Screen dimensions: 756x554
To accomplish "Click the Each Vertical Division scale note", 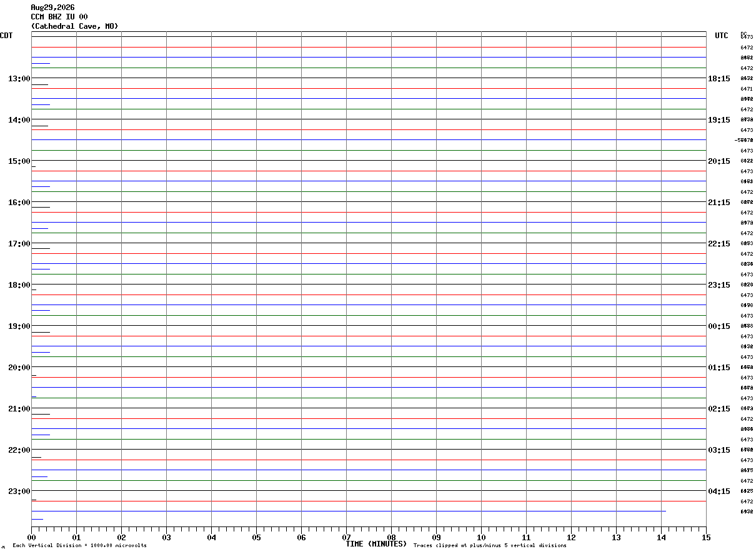I will point(79,546).
